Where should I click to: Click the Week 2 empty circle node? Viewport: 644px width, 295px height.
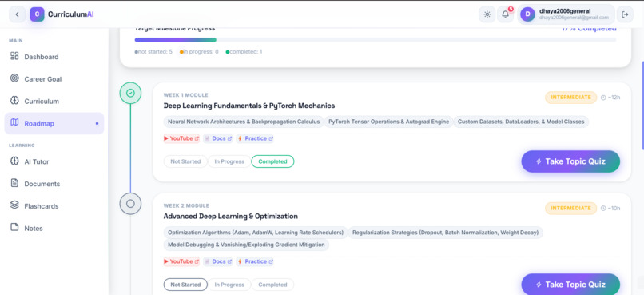130,203
